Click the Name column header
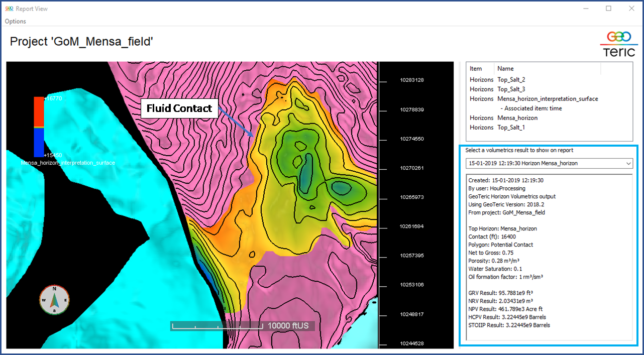 [505, 68]
